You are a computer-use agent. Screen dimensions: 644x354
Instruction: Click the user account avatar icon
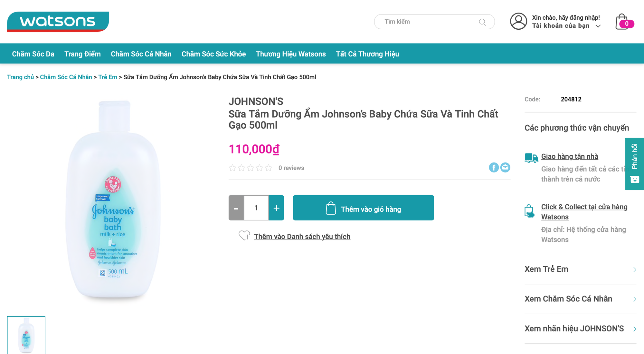(x=518, y=21)
